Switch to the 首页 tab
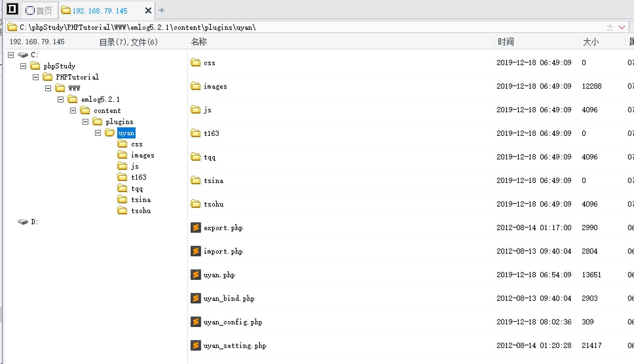The height and width of the screenshot is (364, 634). pyautogui.click(x=39, y=10)
